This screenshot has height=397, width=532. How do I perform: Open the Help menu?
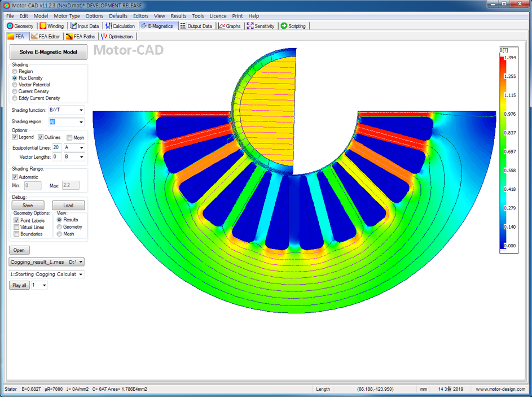[253, 16]
